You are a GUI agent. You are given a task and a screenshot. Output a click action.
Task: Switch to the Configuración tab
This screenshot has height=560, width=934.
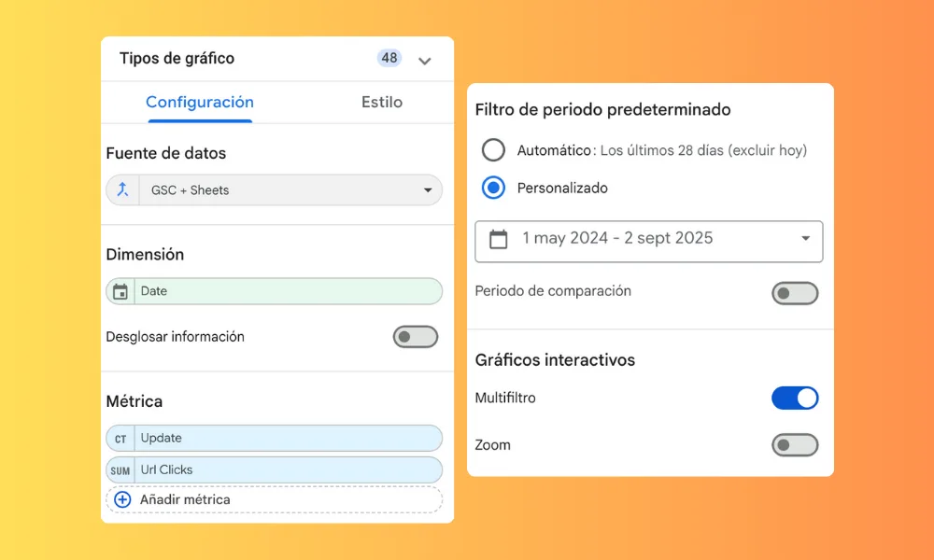point(200,103)
